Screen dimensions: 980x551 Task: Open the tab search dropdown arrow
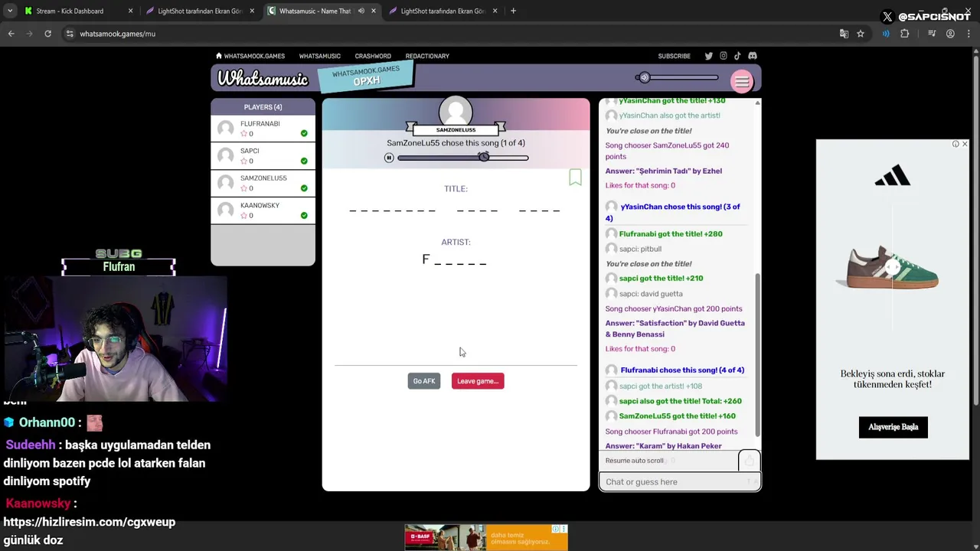click(x=10, y=11)
